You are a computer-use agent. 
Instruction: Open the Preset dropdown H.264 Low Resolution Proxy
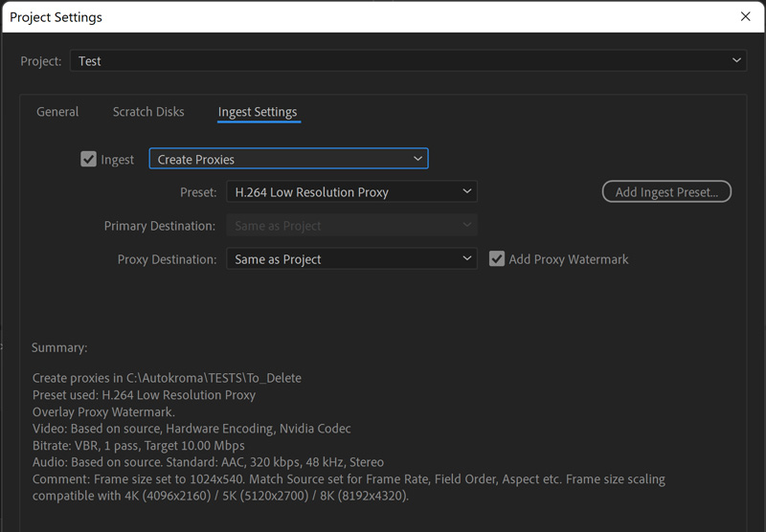pyautogui.click(x=351, y=191)
